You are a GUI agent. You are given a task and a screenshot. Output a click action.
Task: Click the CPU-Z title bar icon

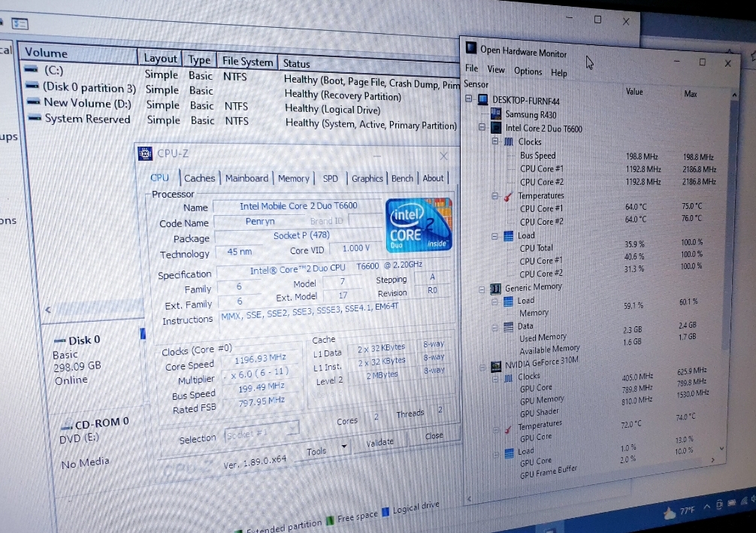tap(146, 154)
